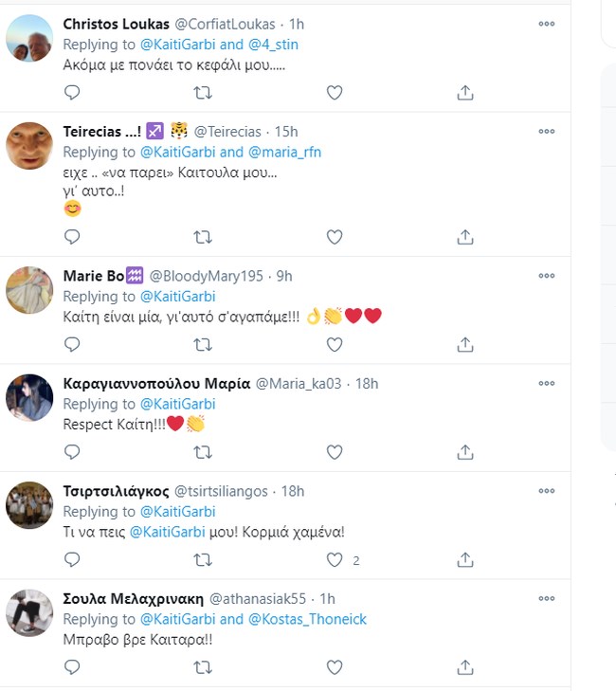Screen dimensions: 616x691
Task: Like Τσιρτσιλιάγκος's tweet with 2 likes
Action: pos(334,560)
